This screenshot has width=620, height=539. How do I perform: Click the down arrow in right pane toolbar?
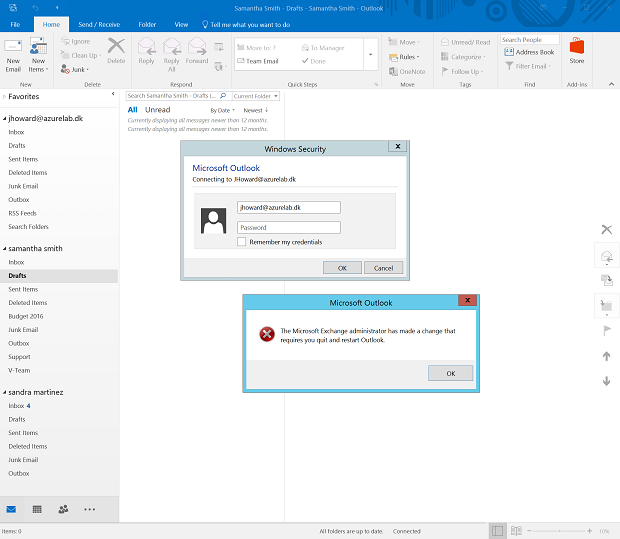coord(607,381)
